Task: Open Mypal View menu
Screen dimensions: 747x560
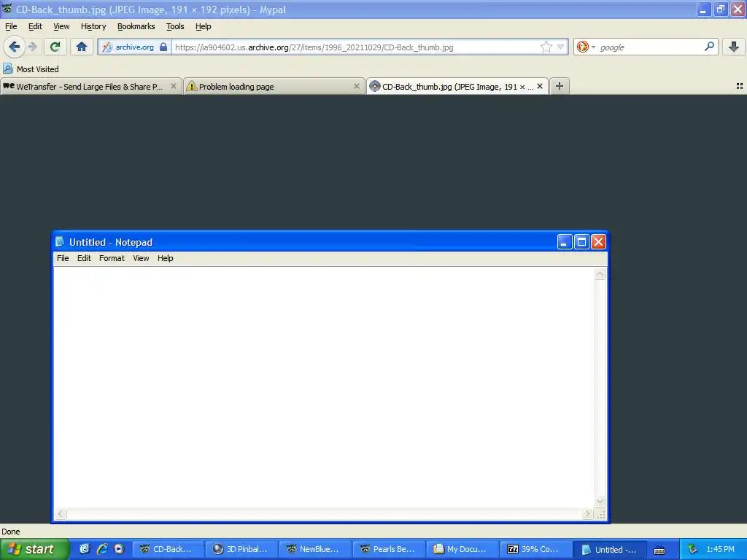Action: coord(61,26)
